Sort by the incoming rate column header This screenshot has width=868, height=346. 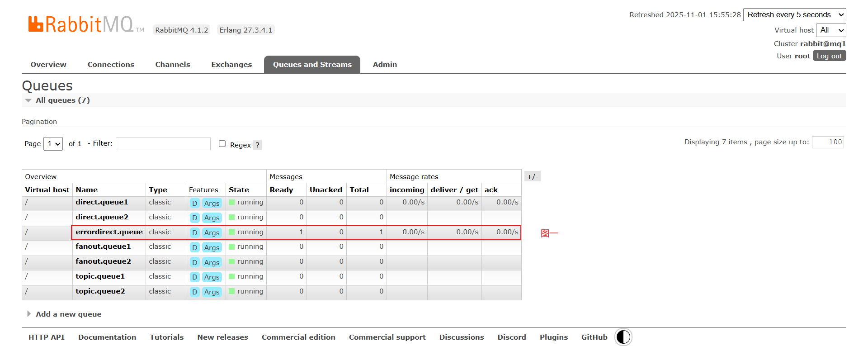(x=407, y=190)
